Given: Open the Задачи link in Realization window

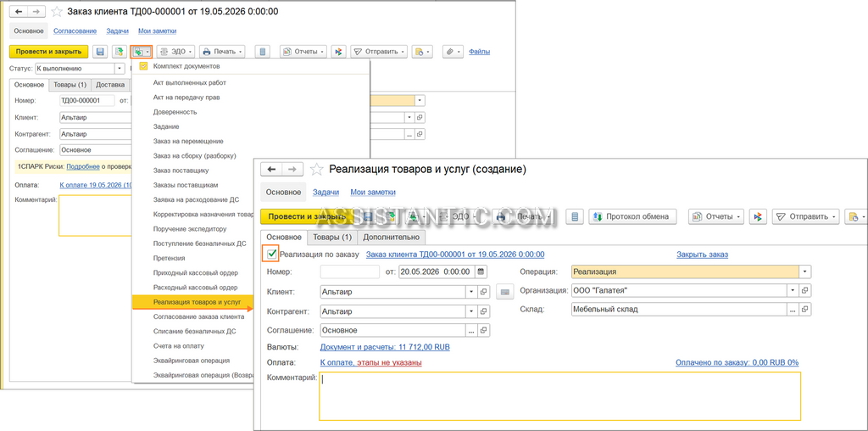Looking at the screenshot, I should click(326, 193).
